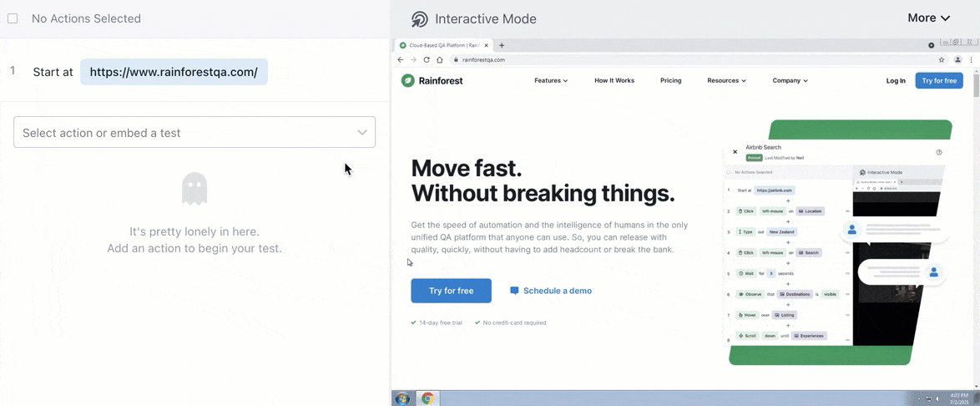Screen dimensions: 980x406
Task: Go to the browser home page icon
Action: [x=440, y=60]
